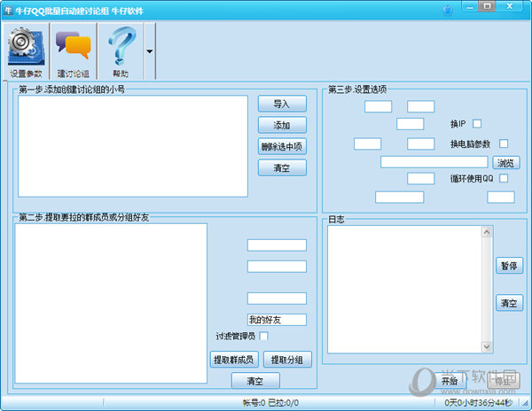Click 删除选中项 to delete selected item
The width and height of the screenshot is (532, 411).
282,146
